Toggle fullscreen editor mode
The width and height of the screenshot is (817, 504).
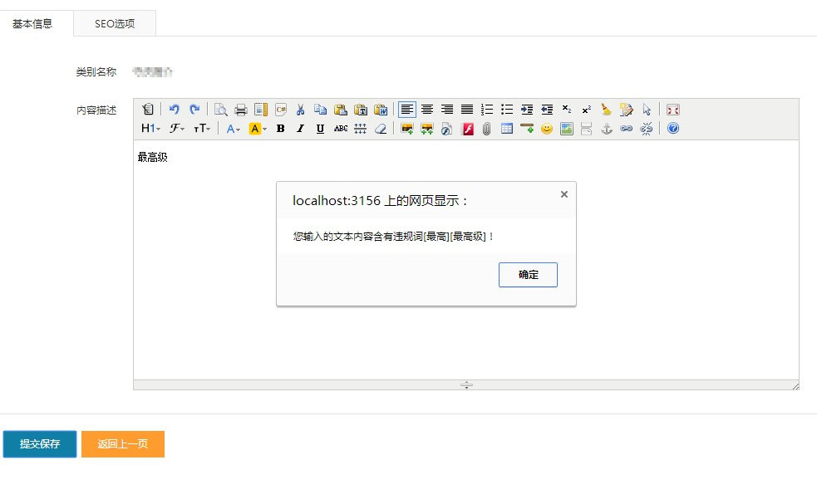[673, 110]
